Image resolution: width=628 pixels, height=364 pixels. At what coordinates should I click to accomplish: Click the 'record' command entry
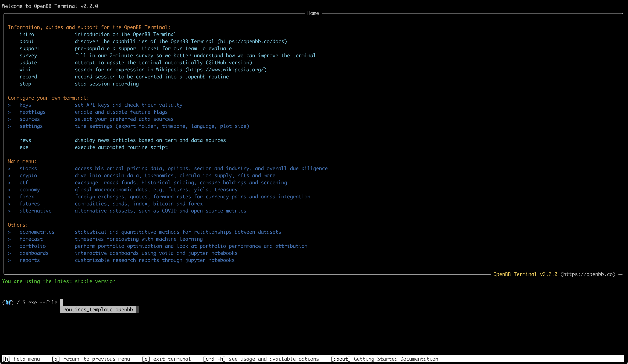pyautogui.click(x=28, y=77)
